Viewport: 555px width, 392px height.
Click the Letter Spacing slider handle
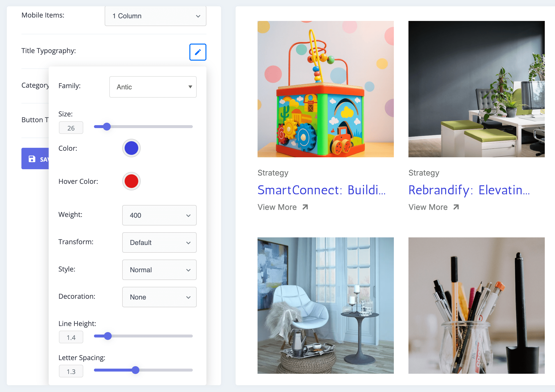tap(135, 370)
